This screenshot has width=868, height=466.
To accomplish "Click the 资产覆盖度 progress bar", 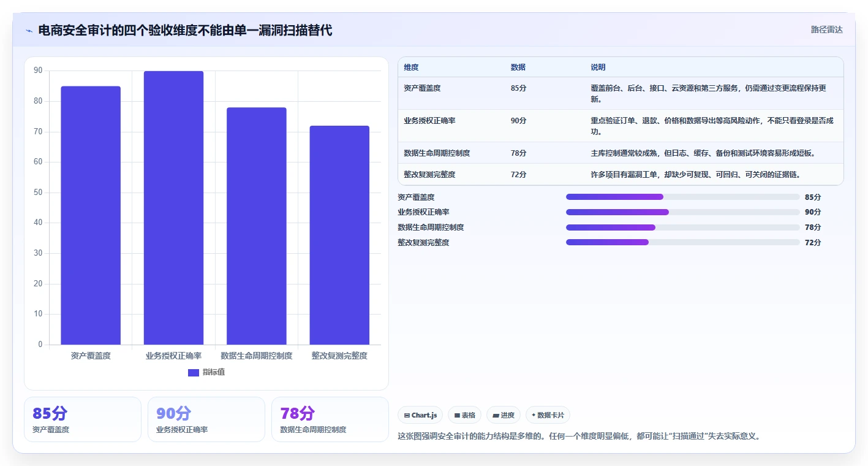I will click(x=683, y=197).
